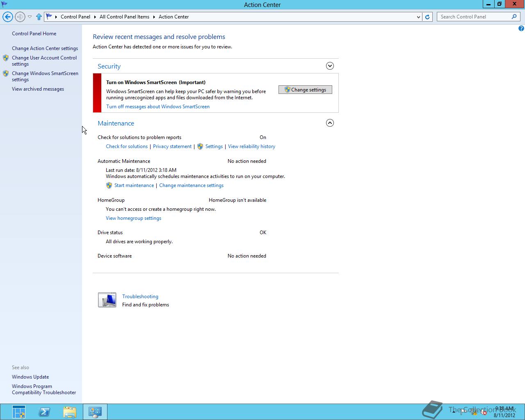
Task: Select Action Center breadcrumb
Action: click(173, 17)
